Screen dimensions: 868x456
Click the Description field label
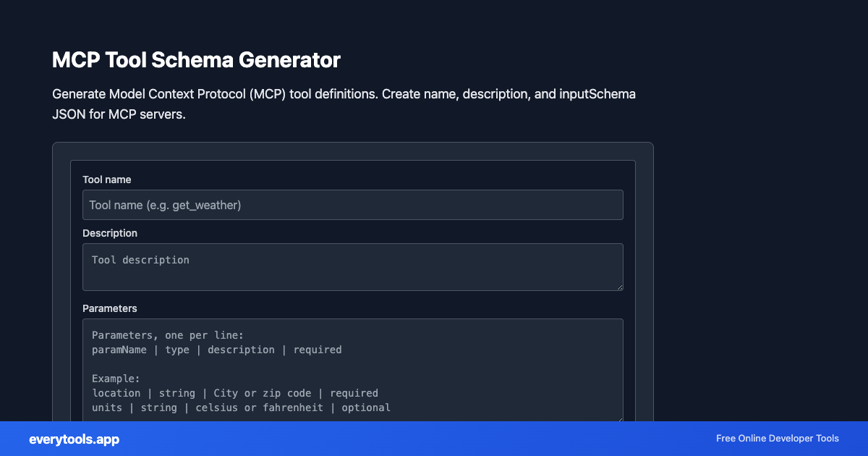point(110,233)
